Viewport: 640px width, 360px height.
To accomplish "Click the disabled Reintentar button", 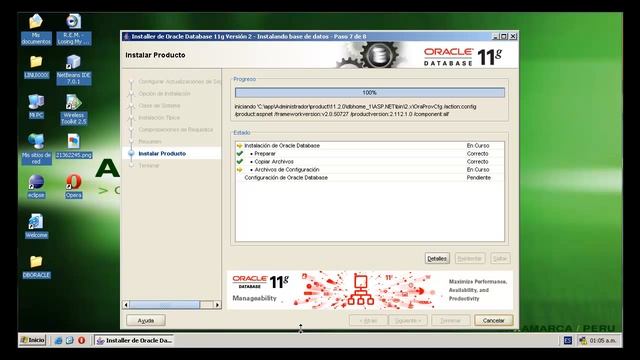I will click(470, 258).
